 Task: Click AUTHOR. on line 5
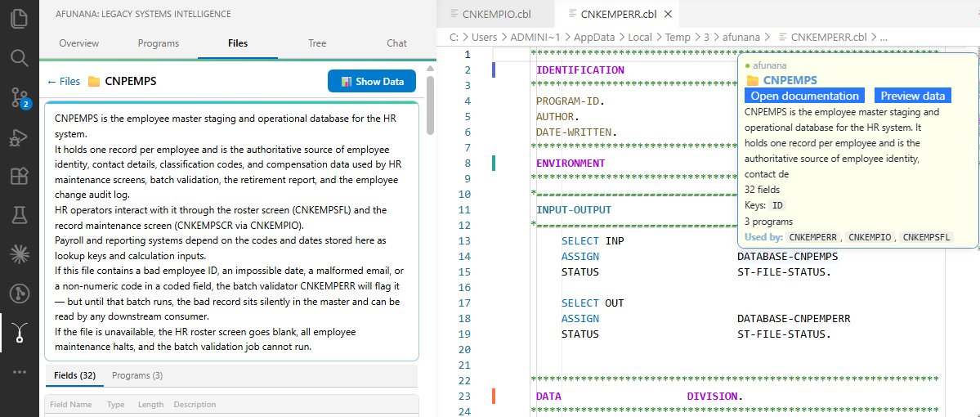coord(558,116)
